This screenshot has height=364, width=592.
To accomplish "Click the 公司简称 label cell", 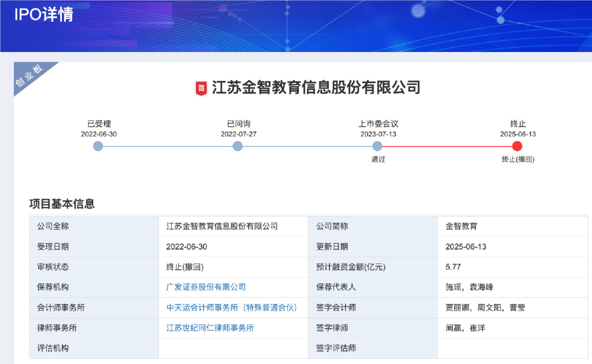I will coord(373,226).
